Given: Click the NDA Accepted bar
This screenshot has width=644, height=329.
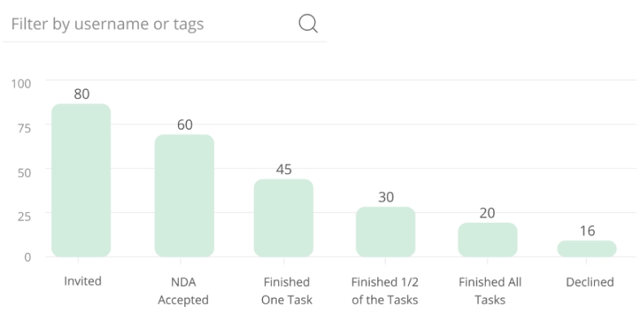Looking at the screenshot, I should click(x=184, y=196).
